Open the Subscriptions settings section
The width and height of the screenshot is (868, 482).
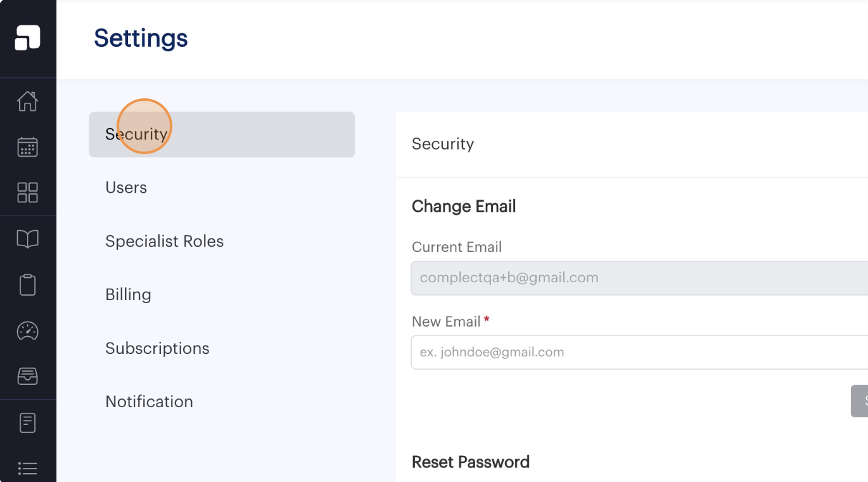pyautogui.click(x=157, y=349)
